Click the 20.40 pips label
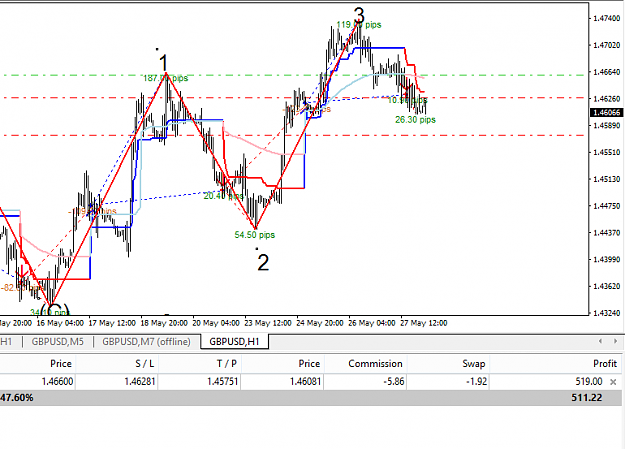The height and width of the screenshot is (449, 625). (223, 196)
